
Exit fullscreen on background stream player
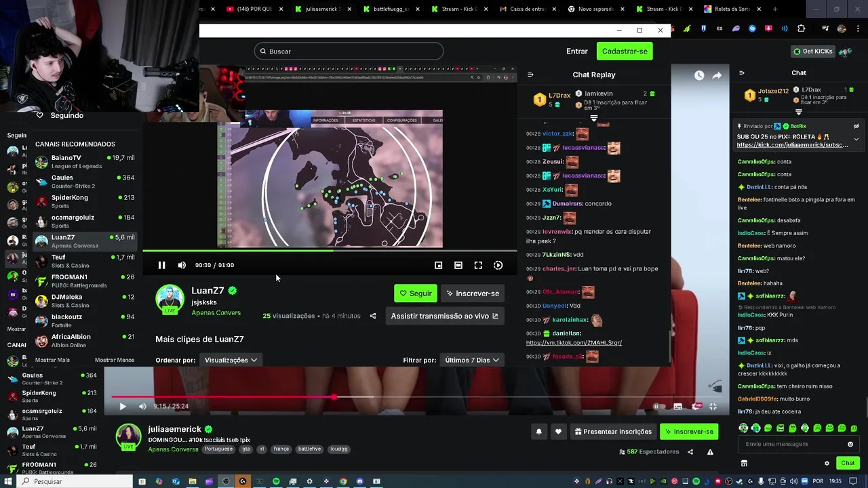[x=713, y=407]
